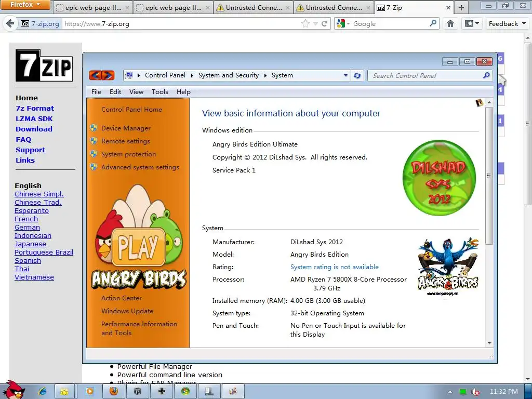This screenshot has height=399, width=532.
Task: Open the Edit menu
Action: 115,91
